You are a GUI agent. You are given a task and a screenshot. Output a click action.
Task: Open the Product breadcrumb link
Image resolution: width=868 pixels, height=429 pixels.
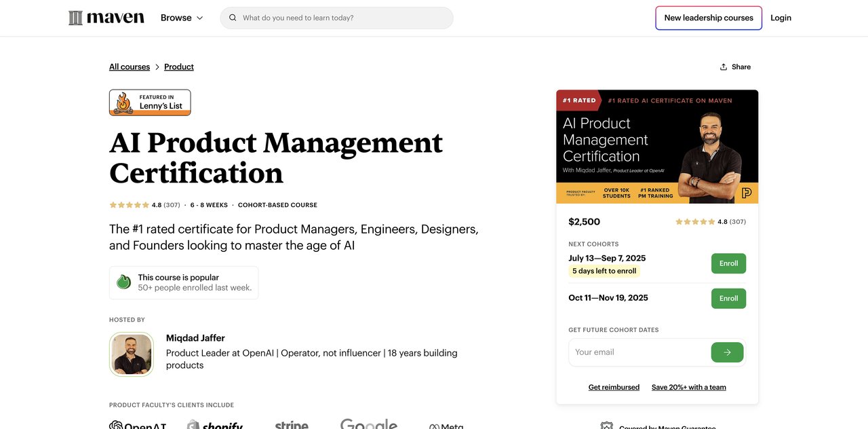179,67
